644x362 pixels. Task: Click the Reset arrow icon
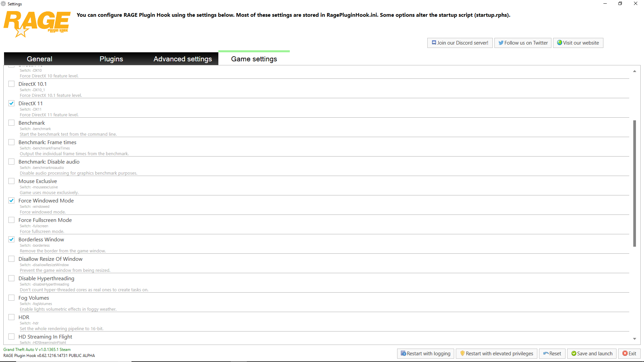tap(546, 353)
